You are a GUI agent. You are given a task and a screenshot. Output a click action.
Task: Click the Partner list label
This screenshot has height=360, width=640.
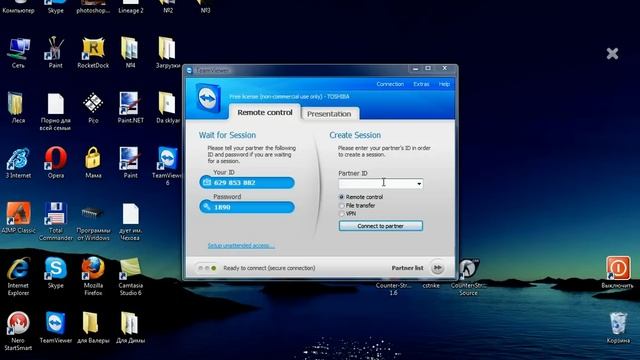pyautogui.click(x=407, y=268)
